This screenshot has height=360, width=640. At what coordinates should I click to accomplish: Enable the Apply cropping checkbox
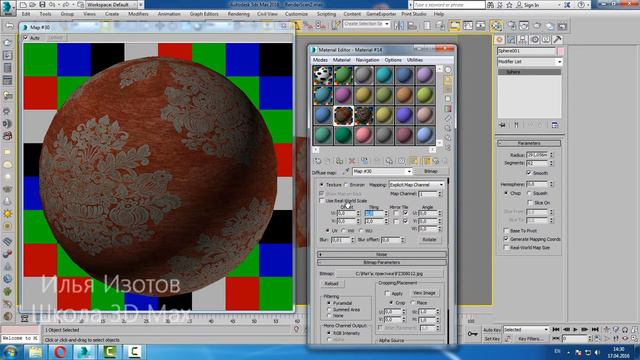387,293
